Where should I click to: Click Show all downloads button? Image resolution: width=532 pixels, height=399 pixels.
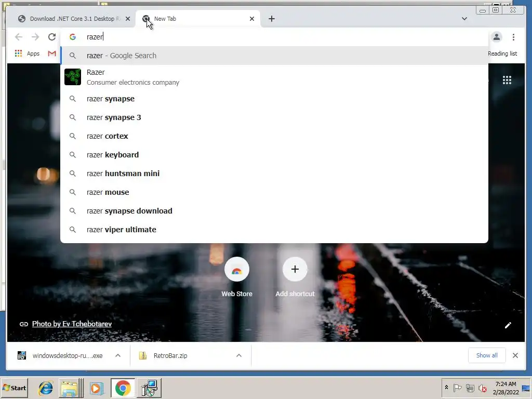coord(487,355)
